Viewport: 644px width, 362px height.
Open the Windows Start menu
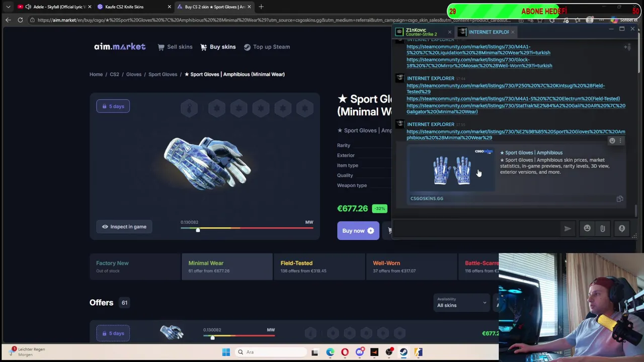coord(226,352)
